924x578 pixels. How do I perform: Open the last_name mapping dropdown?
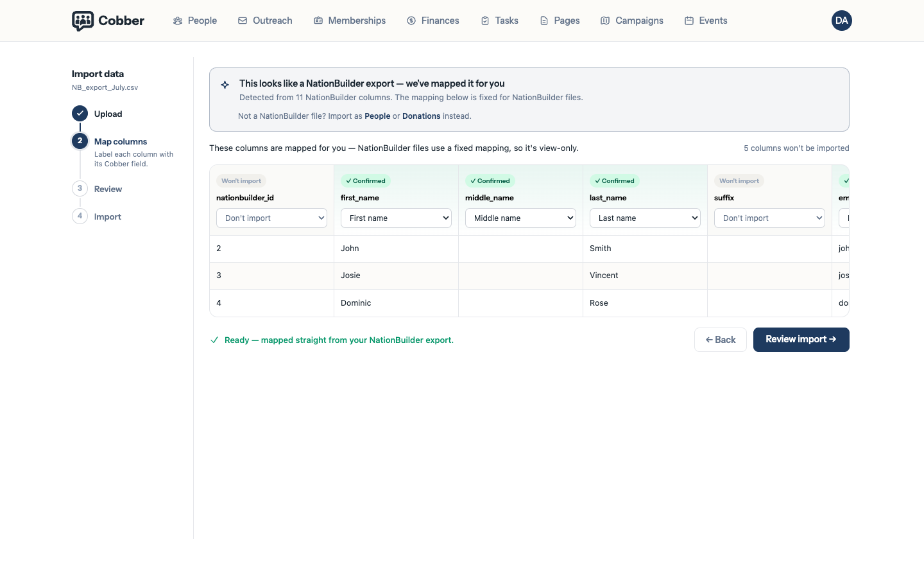point(645,218)
